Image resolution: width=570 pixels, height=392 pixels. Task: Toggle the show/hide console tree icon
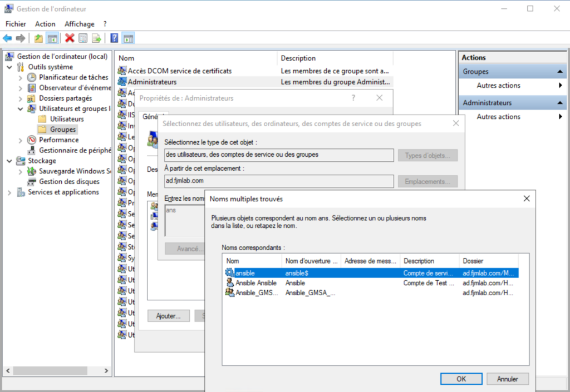[52, 38]
